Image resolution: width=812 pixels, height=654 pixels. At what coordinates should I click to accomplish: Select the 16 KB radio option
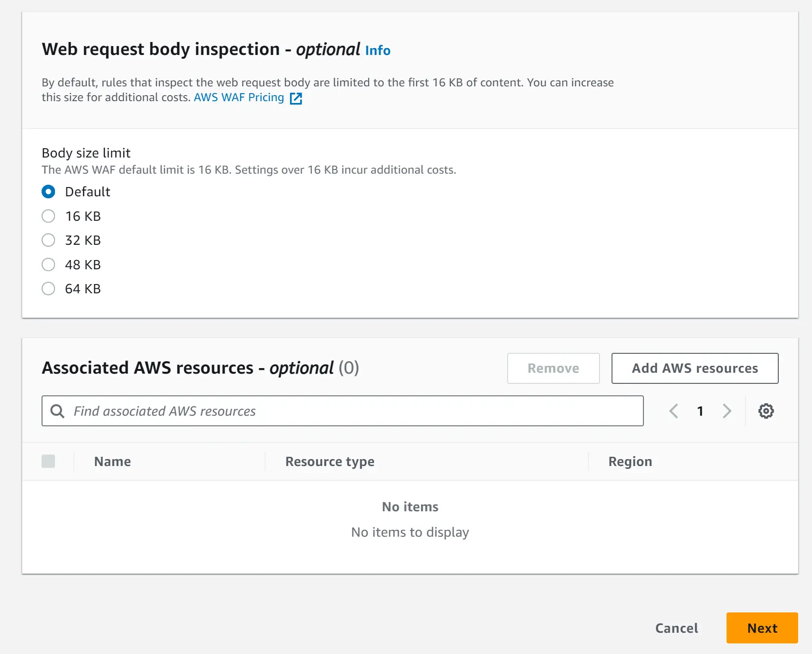point(48,216)
